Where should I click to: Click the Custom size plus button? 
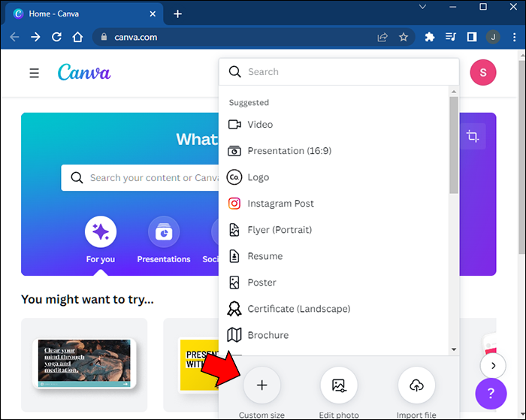point(261,385)
